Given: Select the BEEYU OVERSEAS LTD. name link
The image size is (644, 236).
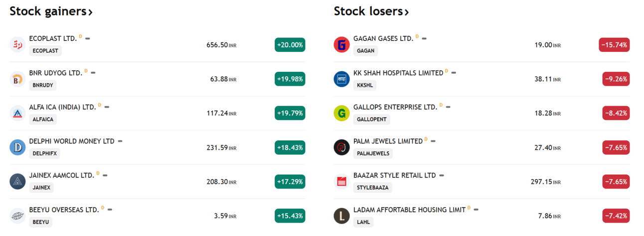Looking at the screenshot, I should coord(64,210).
